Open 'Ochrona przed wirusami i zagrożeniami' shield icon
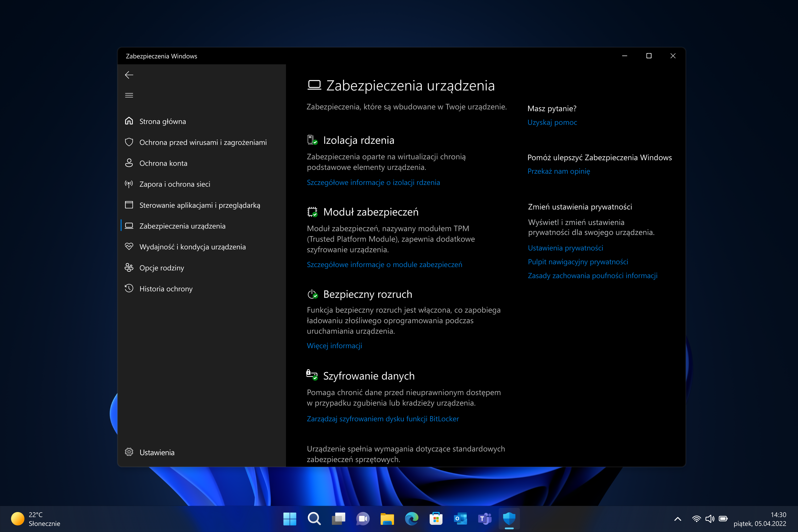 [x=129, y=142]
